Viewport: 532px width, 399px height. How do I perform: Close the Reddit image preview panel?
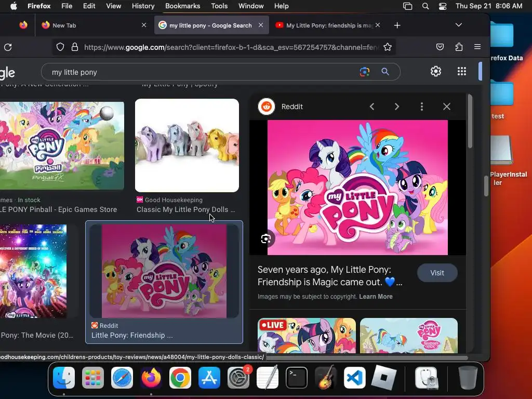click(446, 107)
